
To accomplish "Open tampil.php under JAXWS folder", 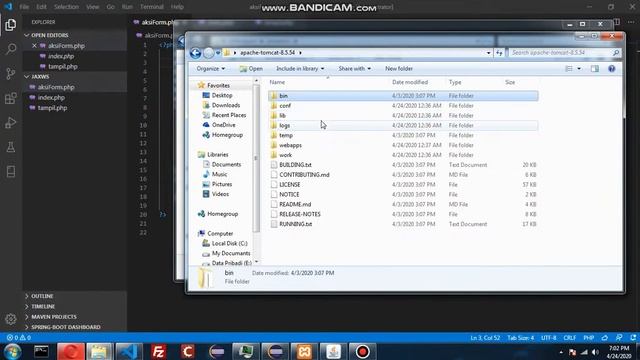I will click(x=52, y=108).
